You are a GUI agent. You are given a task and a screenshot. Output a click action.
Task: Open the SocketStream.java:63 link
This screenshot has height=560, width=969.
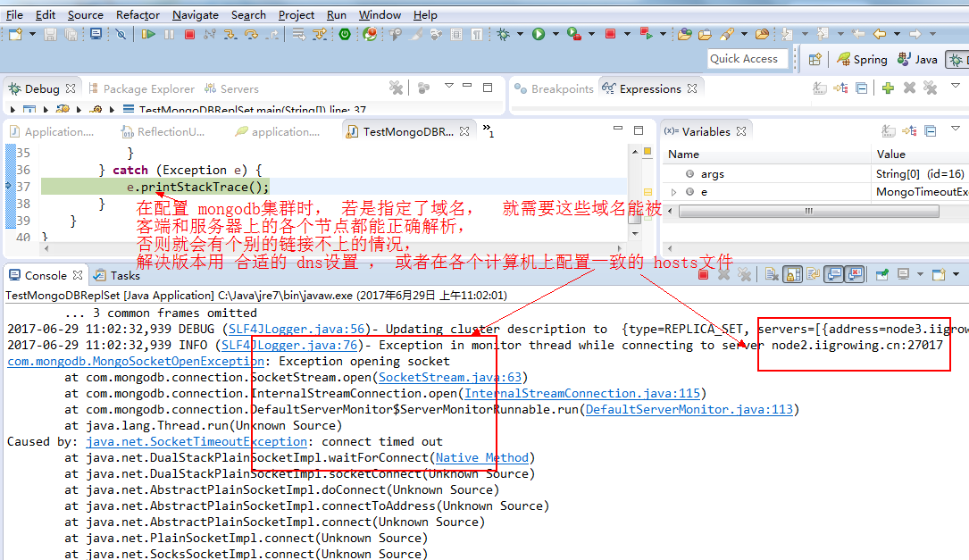tap(450, 378)
